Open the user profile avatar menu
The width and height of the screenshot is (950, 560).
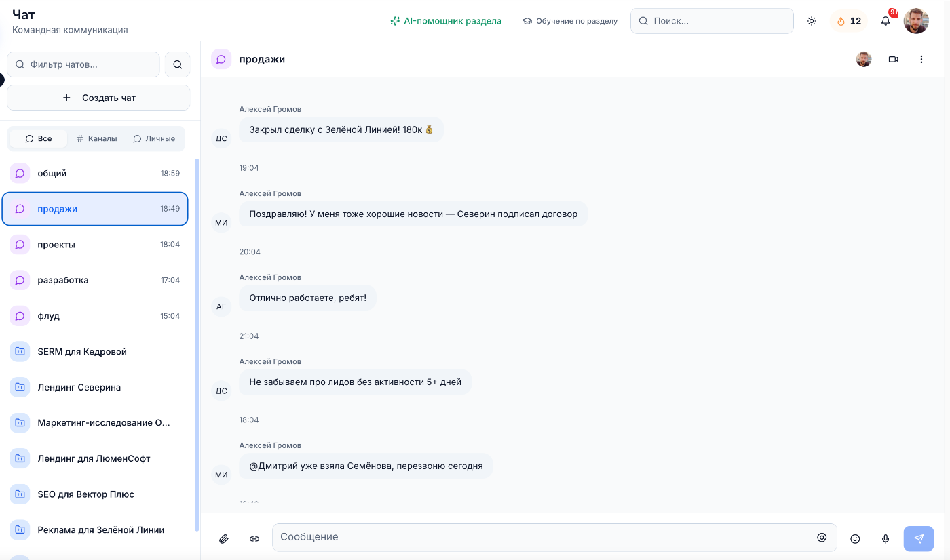click(x=916, y=21)
